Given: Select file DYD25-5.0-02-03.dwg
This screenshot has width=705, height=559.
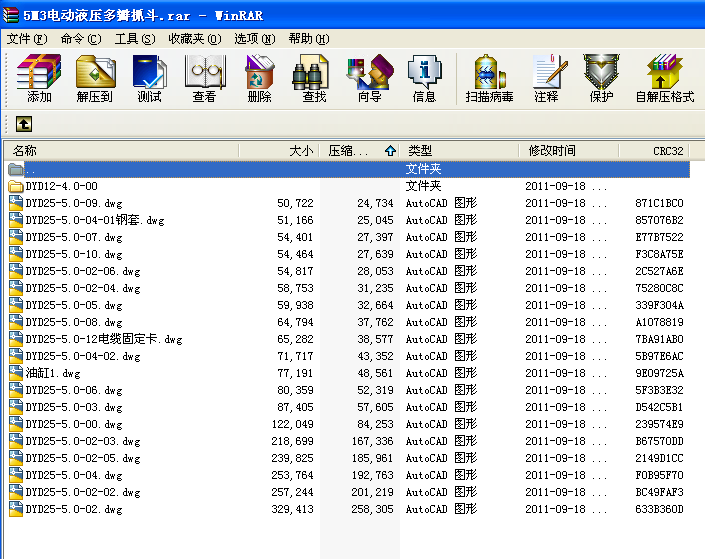Looking at the screenshot, I should (83, 441).
